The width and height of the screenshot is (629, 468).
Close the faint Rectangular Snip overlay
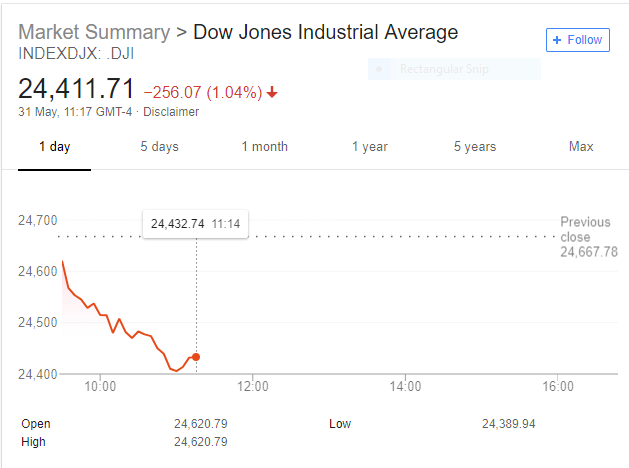coord(379,70)
